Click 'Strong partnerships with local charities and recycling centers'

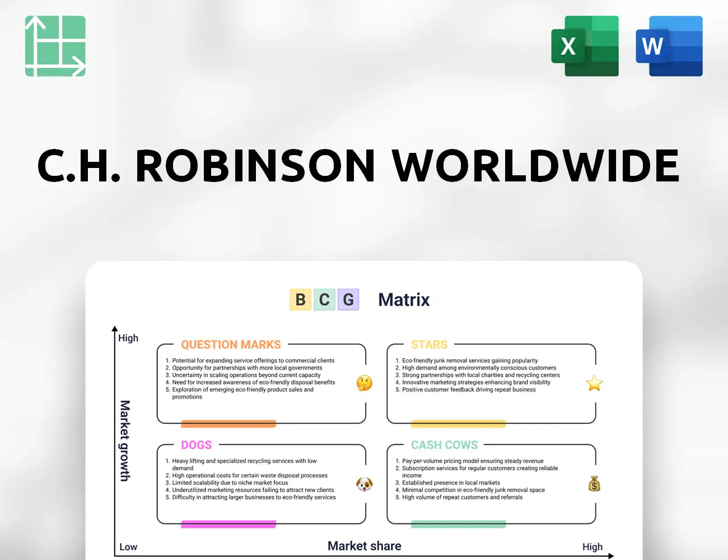point(481,375)
